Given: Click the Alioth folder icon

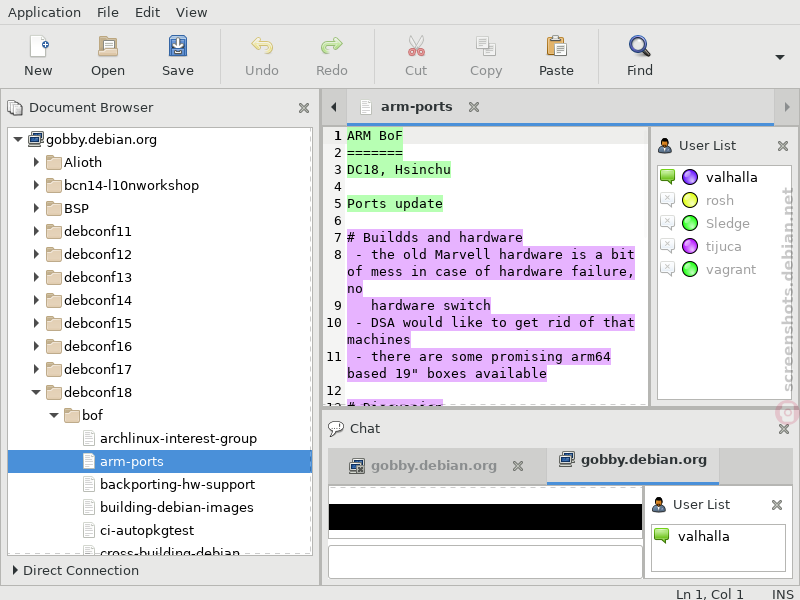Looking at the screenshot, I should pos(54,162).
